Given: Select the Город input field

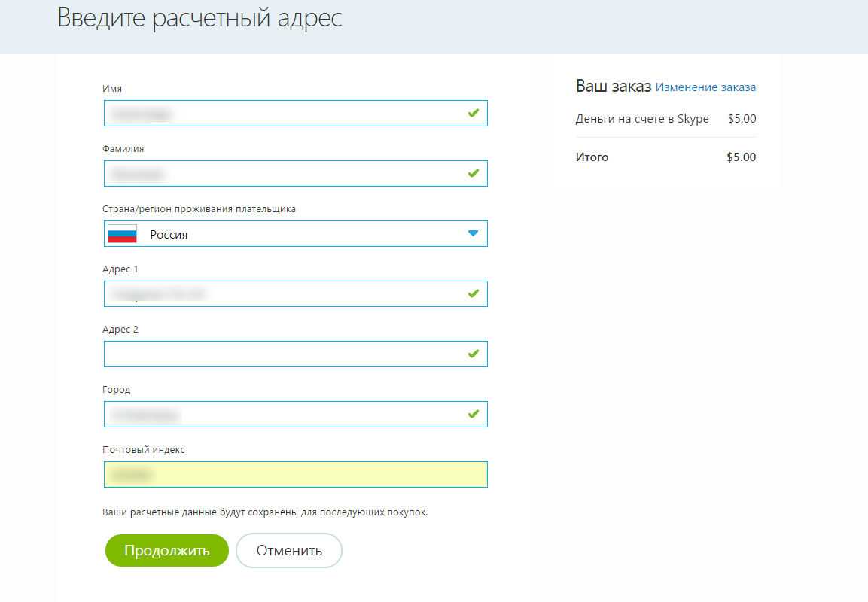Looking at the screenshot, I should pos(286,415).
